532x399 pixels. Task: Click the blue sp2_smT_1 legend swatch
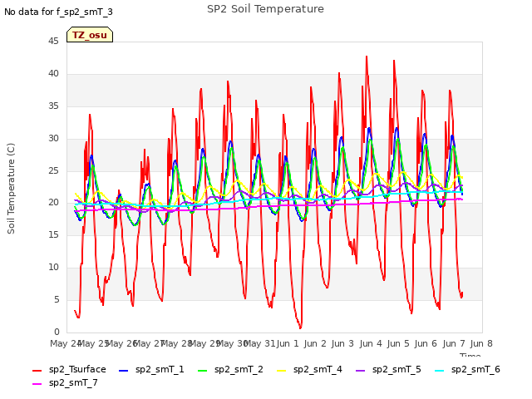click(124, 371)
